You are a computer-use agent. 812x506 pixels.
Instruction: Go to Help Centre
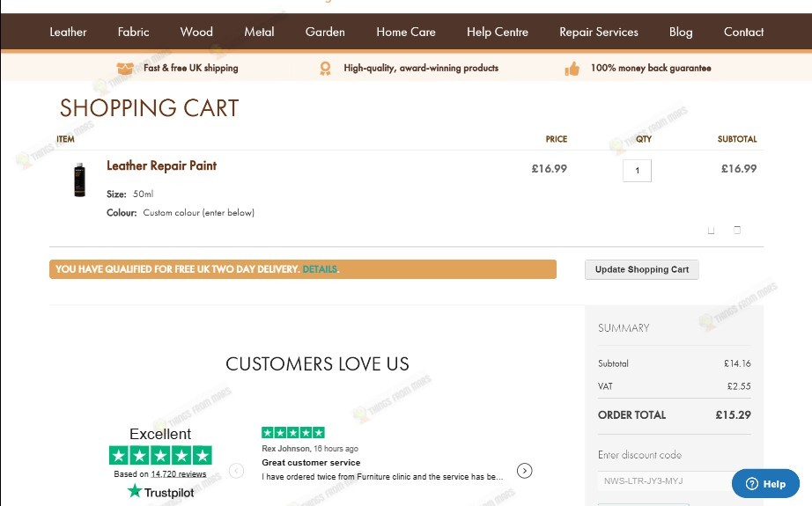(497, 32)
